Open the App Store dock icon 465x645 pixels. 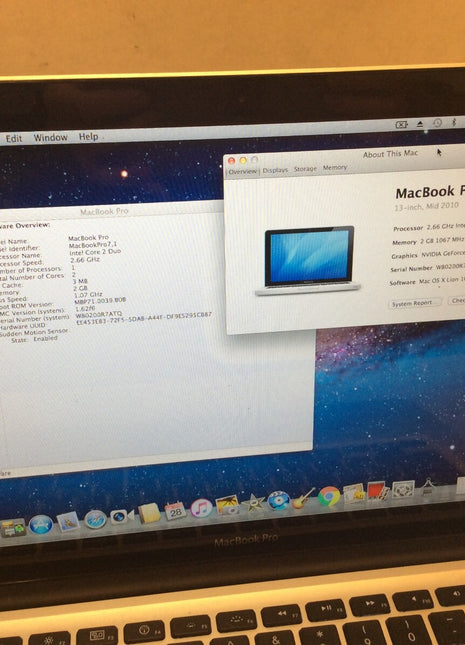(41, 524)
